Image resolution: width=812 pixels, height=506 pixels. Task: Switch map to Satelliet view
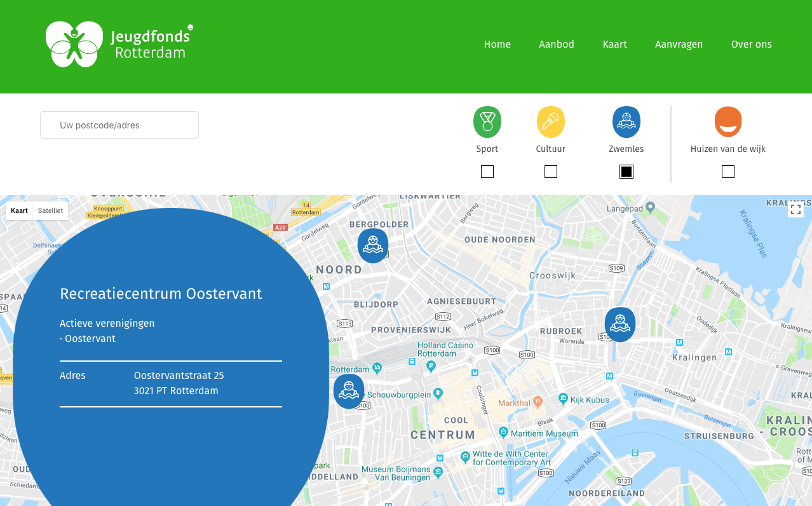(x=50, y=210)
